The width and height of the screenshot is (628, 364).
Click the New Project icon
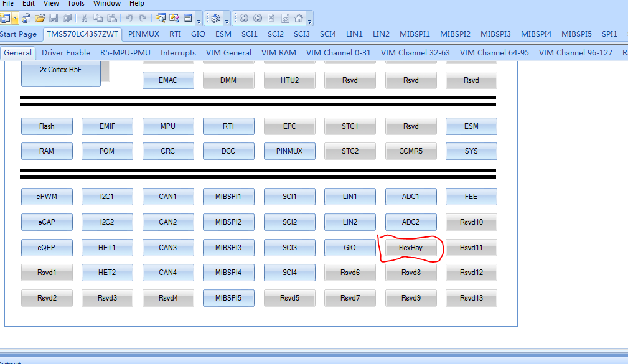pyautogui.click(x=5, y=18)
